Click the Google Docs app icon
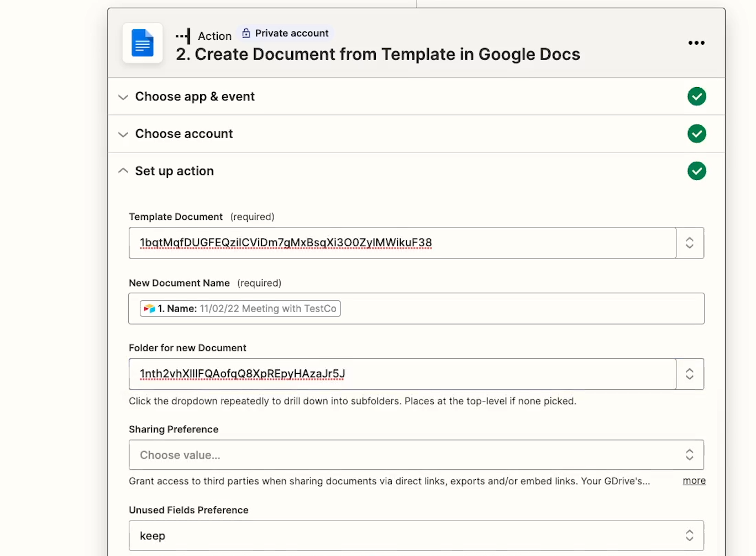 tap(143, 43)
